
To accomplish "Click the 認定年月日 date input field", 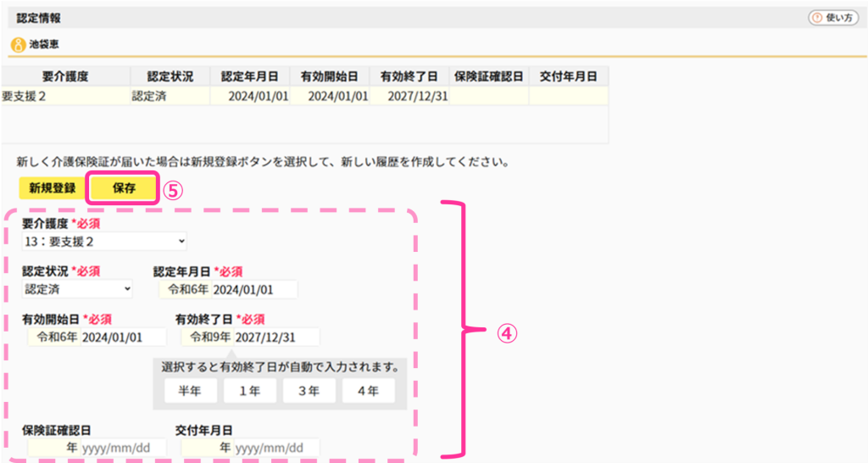I will (254, 289).
